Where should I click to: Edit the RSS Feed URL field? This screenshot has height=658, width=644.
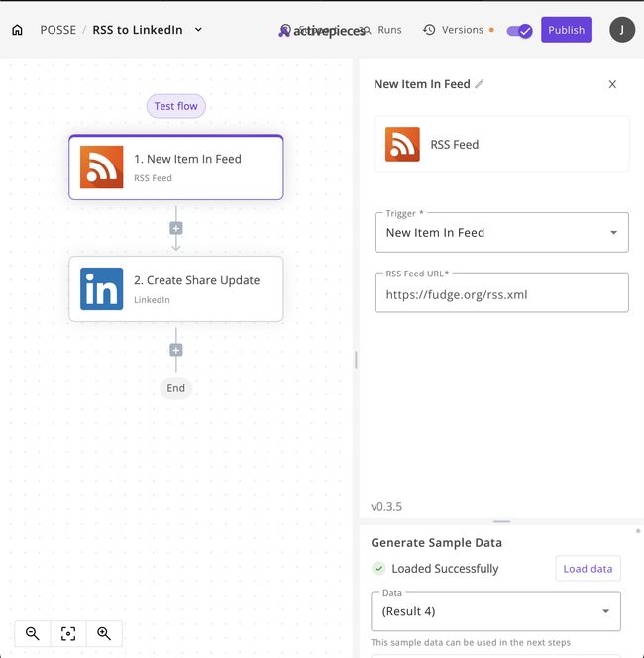(x=501, y=293)
